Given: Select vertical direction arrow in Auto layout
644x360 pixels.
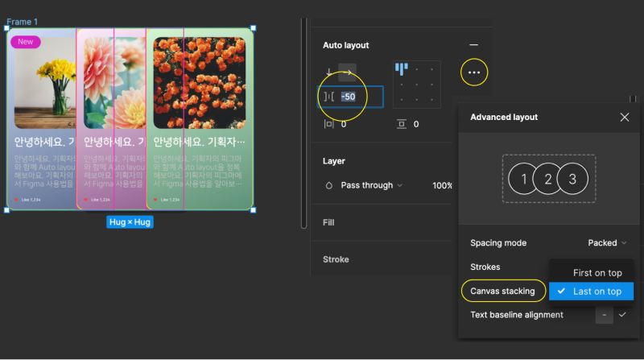Looking at the screenshot, I should point(328,72).
